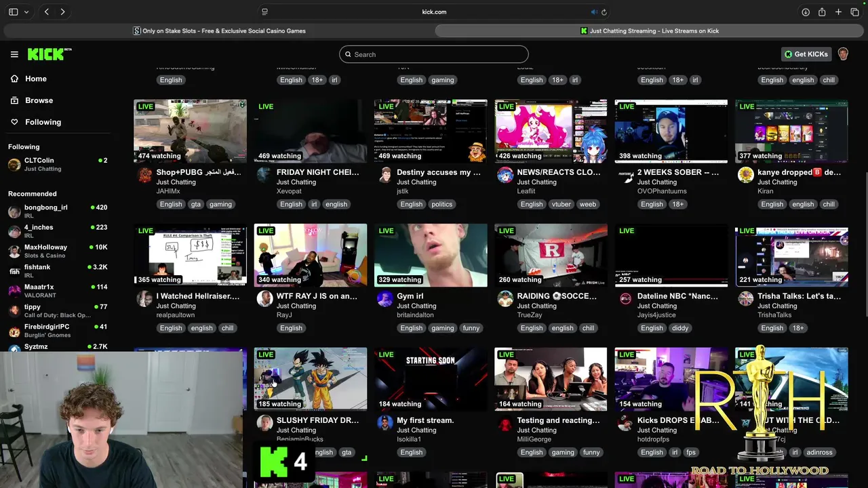Open FRIDAY NIGHT stream thumbnail by Xevopat
This screenshot has height=488, width=868.
click(311, 131)
